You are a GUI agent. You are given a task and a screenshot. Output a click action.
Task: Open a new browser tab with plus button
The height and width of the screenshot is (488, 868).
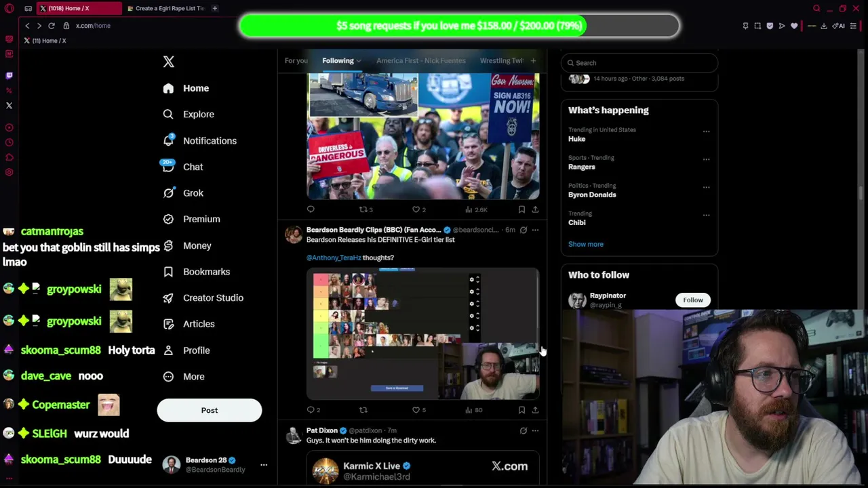(214, 8)
